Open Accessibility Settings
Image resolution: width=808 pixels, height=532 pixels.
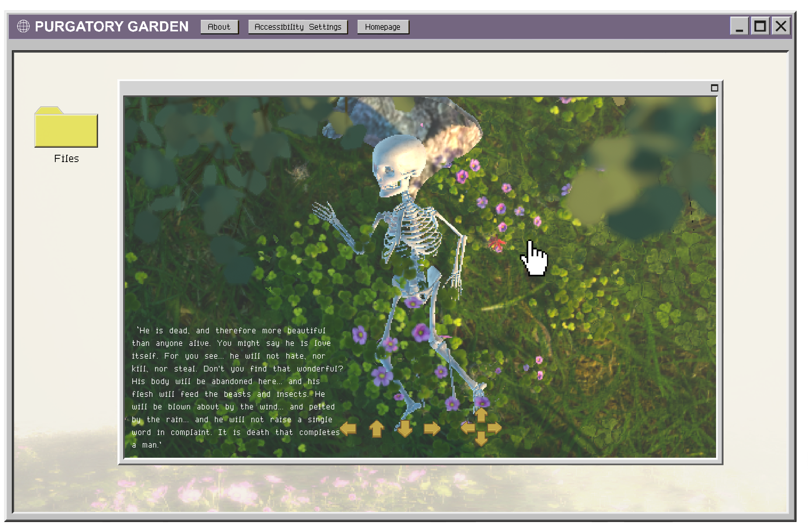coord(298,27)
